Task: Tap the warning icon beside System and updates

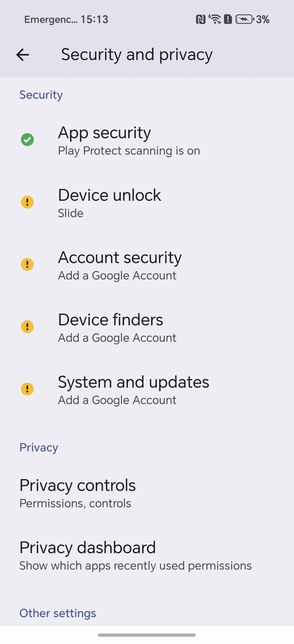Action: coord(27,389)
